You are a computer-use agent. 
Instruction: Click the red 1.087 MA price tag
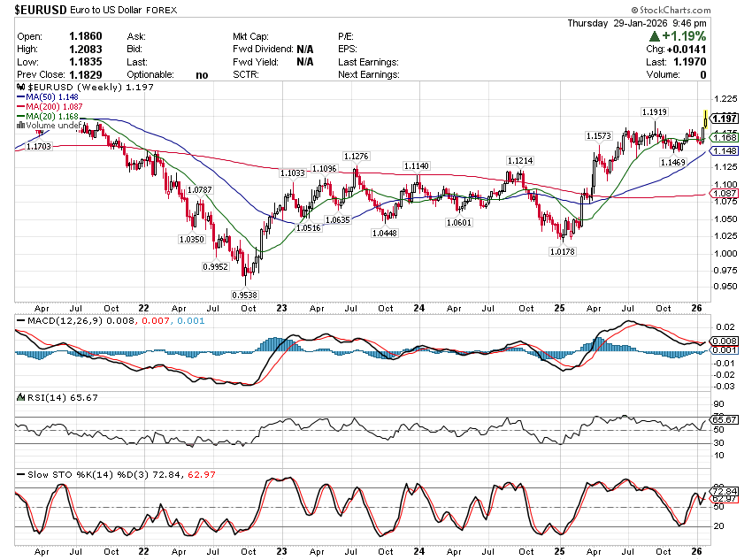tap(725, 193)
